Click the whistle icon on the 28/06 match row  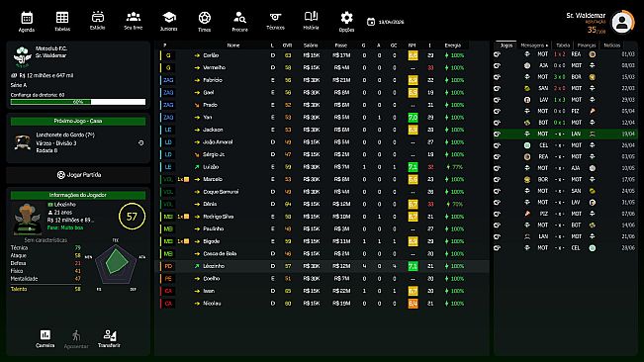(x=498, y=248)
